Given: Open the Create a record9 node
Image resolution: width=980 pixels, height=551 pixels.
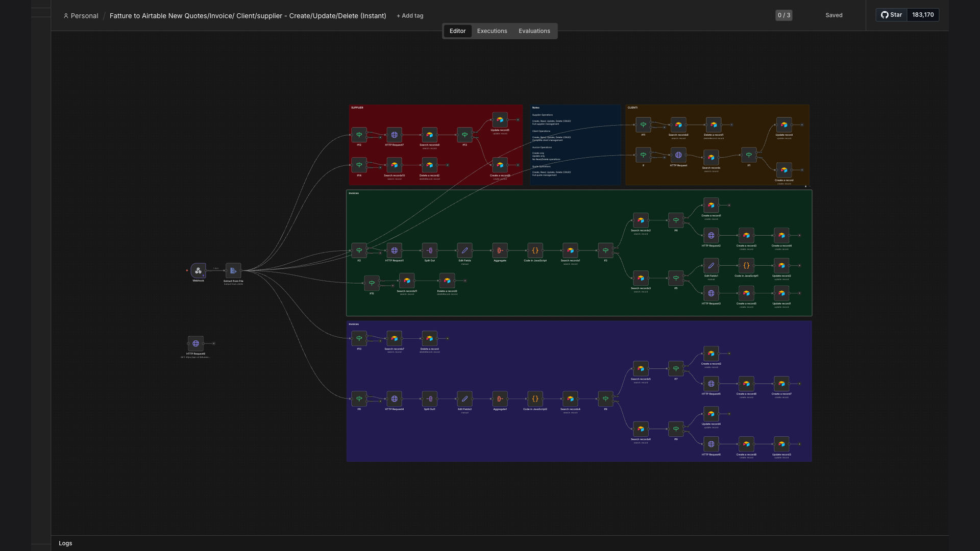Looking at the screenshot, I should (x=500, y=165).
